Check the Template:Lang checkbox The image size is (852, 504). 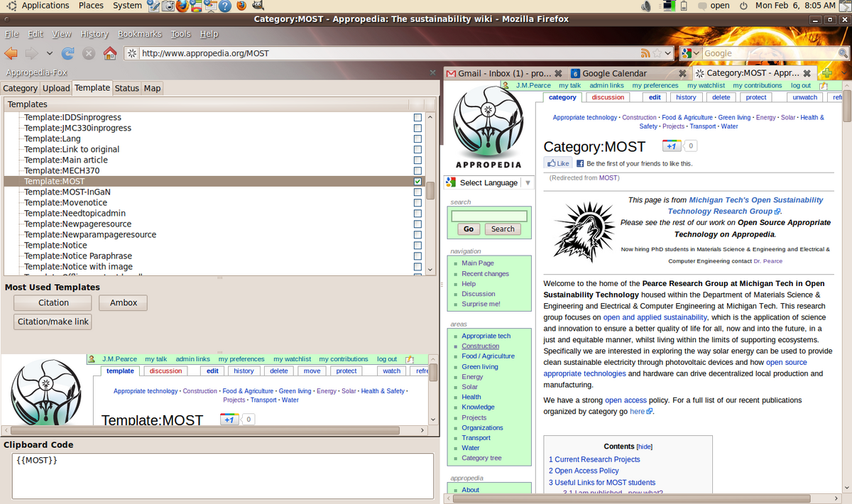coord(417,139)
